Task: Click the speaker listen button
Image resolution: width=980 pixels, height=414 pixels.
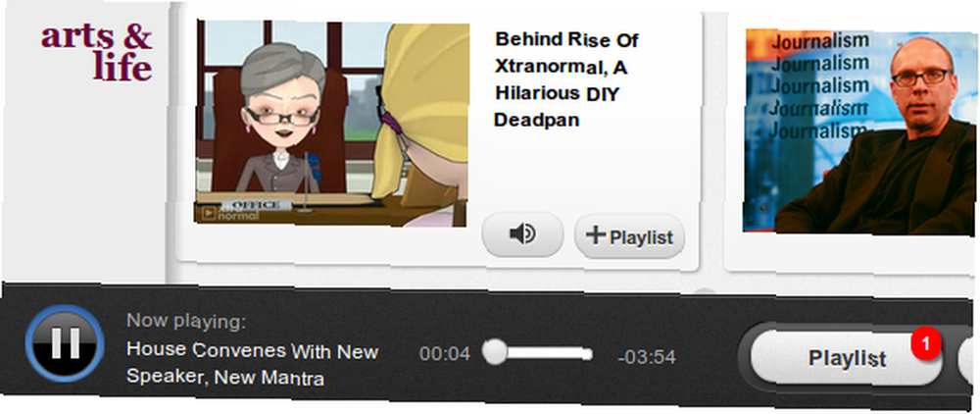Action: [x=522, y=234]
